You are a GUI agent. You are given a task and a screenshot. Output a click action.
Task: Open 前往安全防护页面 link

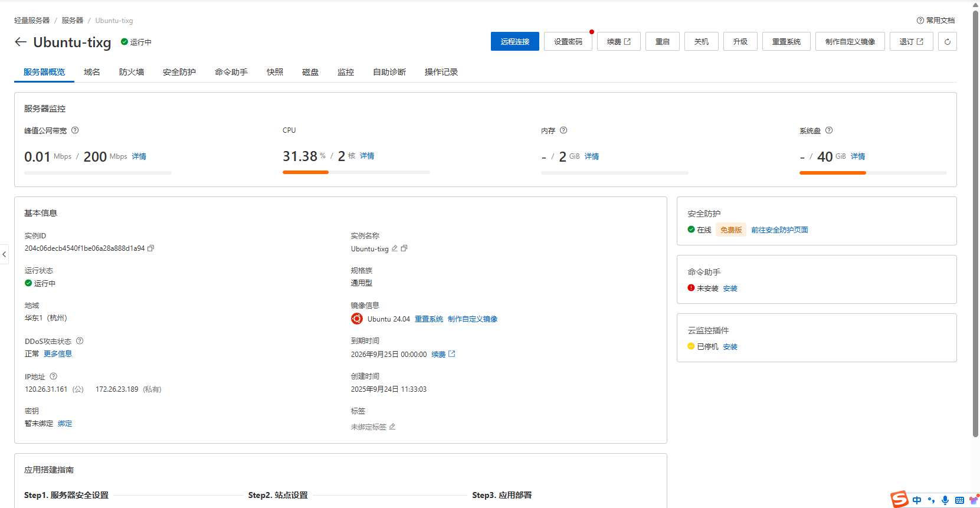(779, 230)
